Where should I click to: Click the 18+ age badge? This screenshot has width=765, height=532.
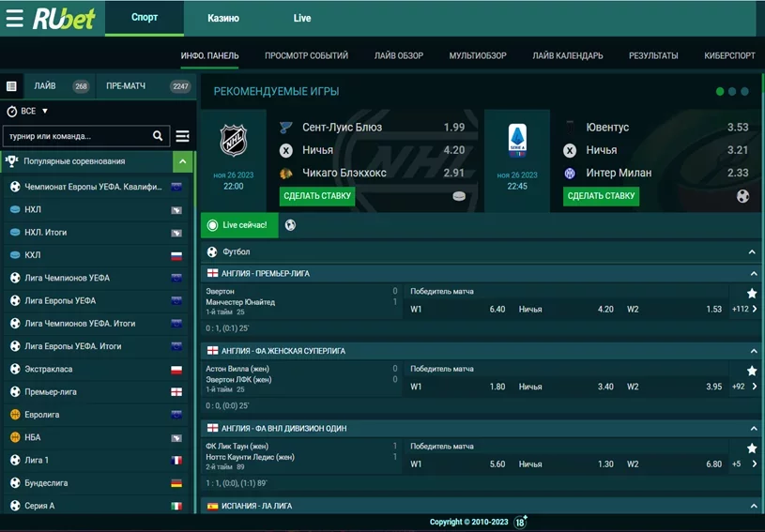(521, 522)
